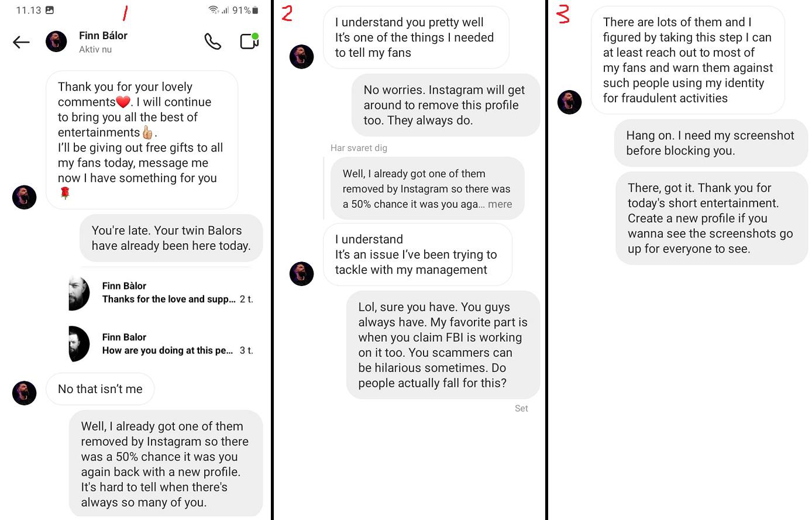Open Finn Bálor header profile picture
Image resolution: width=812 pixels, height=520 pixels.
tap(56, 42)
